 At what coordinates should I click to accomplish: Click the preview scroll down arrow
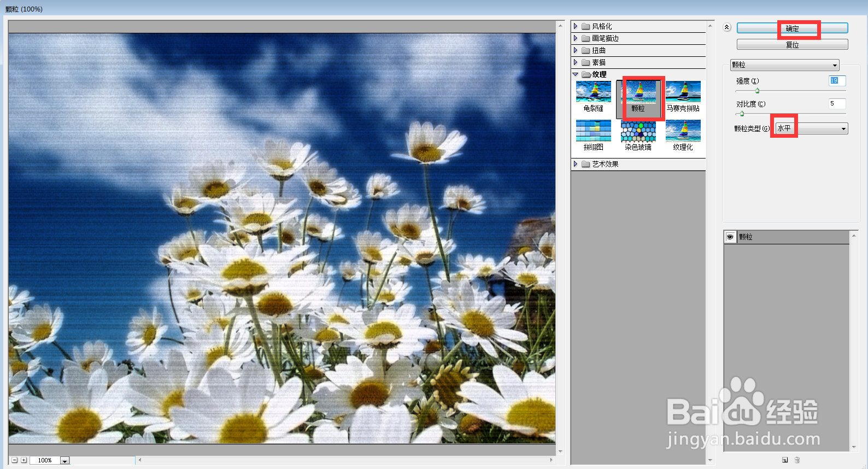(x=560, y=452)
